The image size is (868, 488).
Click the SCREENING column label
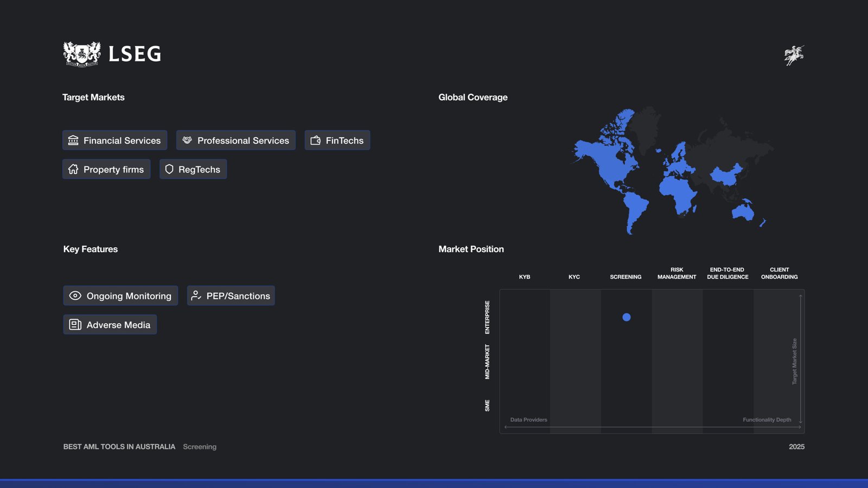click(626, 277)
